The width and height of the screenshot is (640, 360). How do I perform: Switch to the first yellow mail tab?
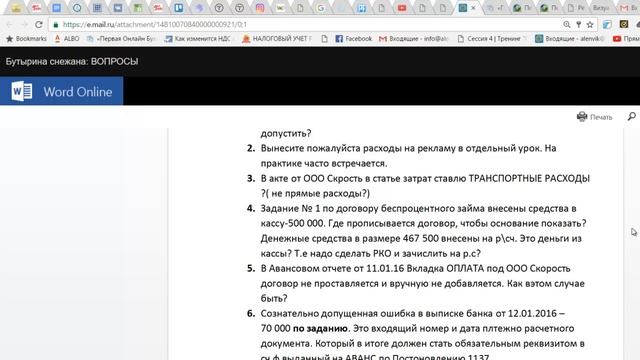16,8
